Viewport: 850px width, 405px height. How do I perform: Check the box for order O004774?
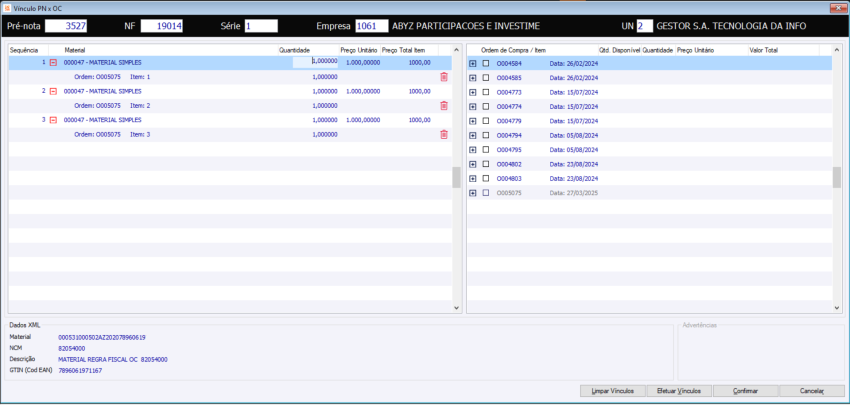pos(486,107)
